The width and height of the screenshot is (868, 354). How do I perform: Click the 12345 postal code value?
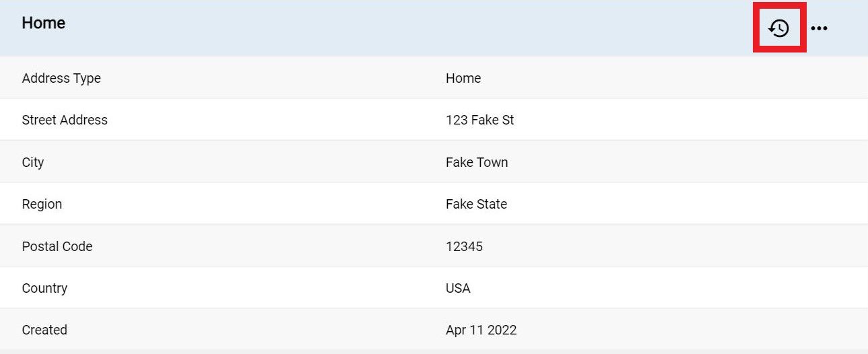464,246
